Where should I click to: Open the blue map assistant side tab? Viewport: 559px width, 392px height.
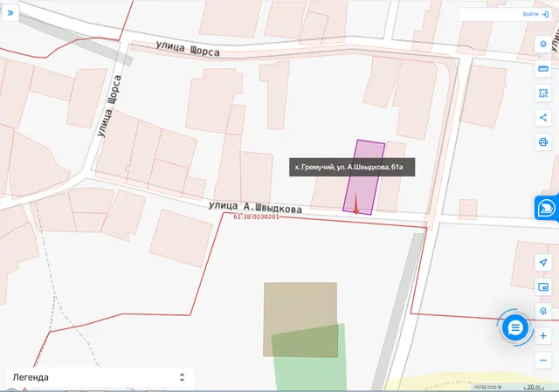coord(546,208)
